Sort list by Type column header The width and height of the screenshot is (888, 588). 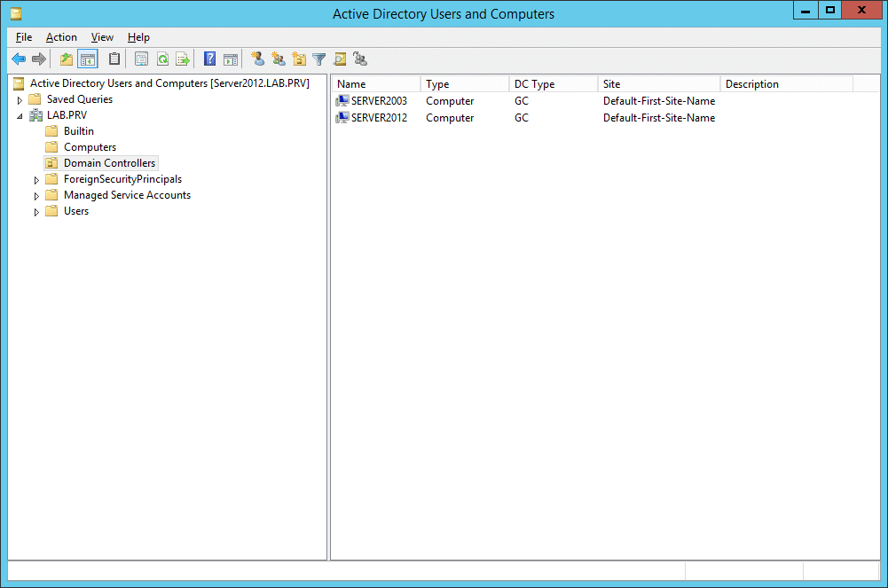click(464, 83)
